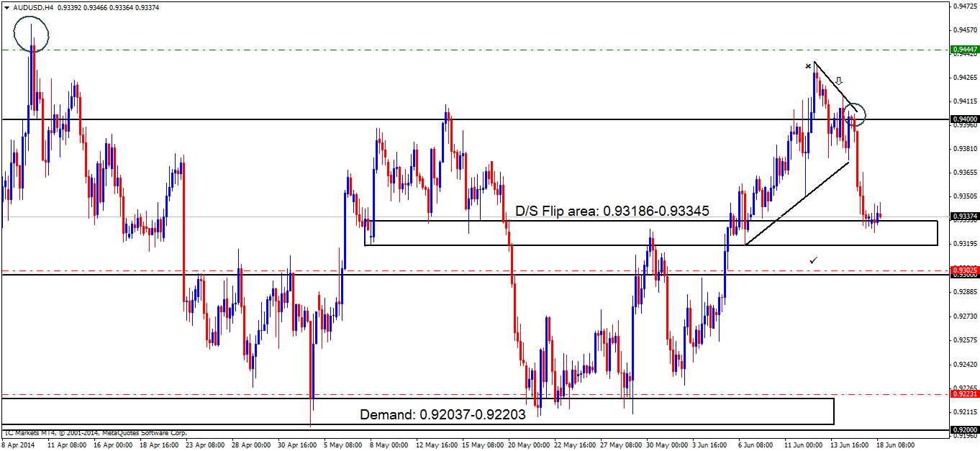
Task: Click the '20 May 00:00' time axis label
Action: [x=530, y=445]
